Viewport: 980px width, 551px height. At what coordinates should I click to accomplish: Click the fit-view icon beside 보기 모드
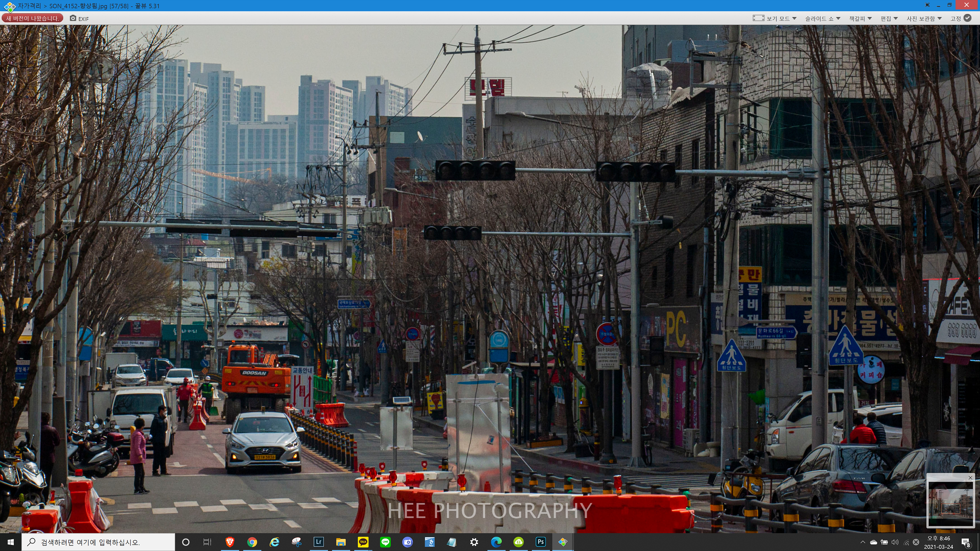[758, 18]
